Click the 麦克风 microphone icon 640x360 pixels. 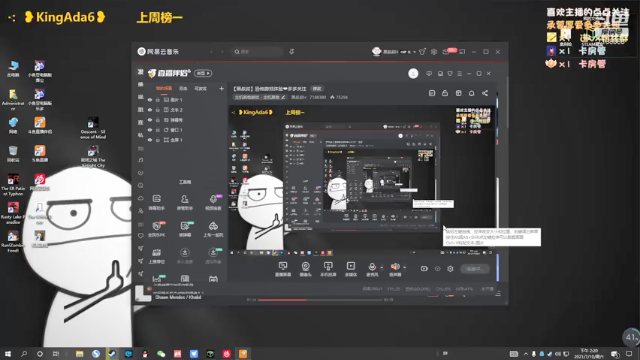click(372, 267)
